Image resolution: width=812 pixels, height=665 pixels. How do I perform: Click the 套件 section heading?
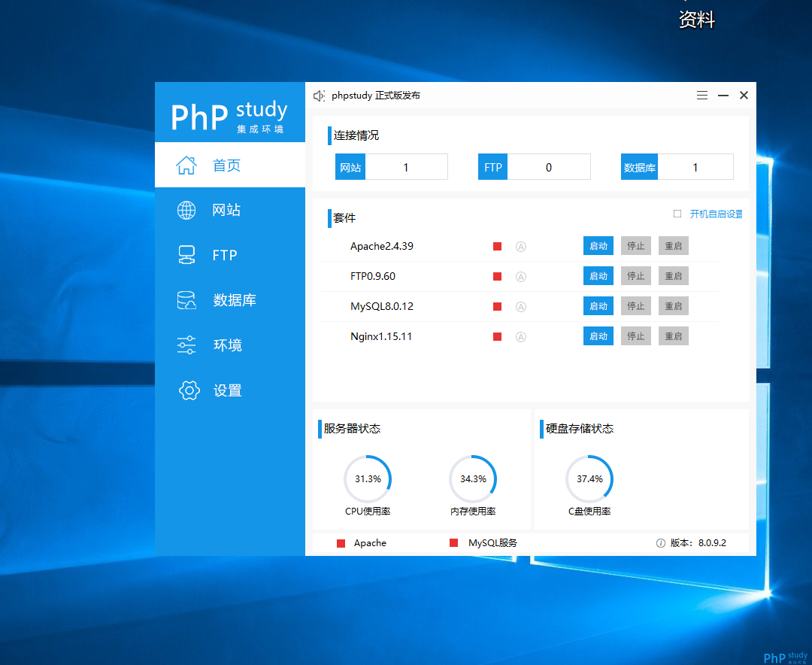click(344, 218)
